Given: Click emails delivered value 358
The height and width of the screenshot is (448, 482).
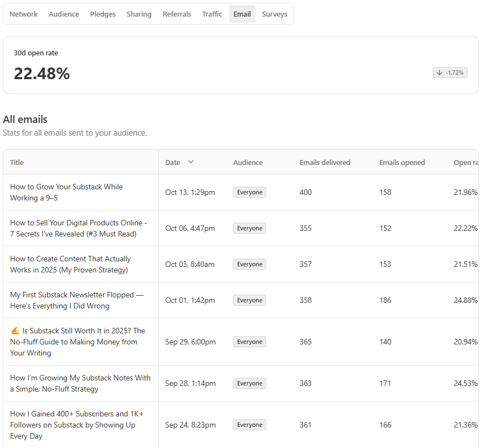Looking at the screenshot, I should [305, 300].
